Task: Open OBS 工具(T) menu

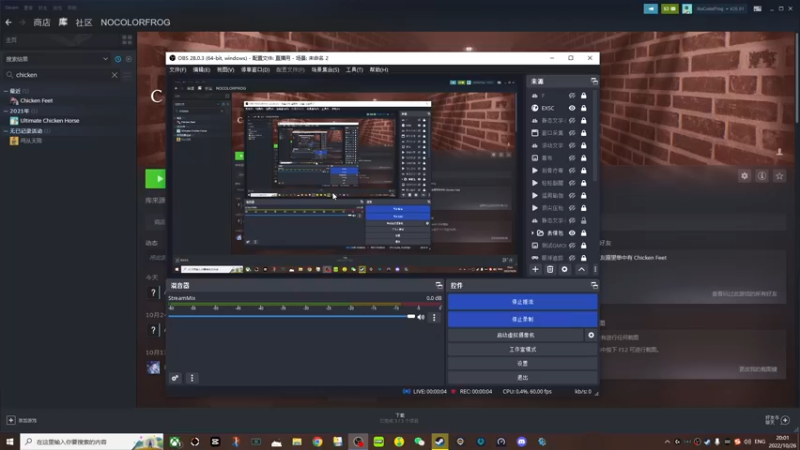Action: (354, 70)
